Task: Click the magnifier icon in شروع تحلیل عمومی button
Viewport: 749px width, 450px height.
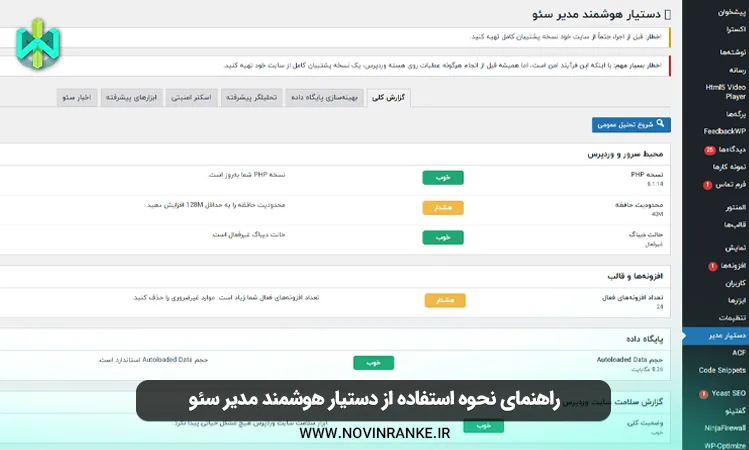Action: [660, 123]
